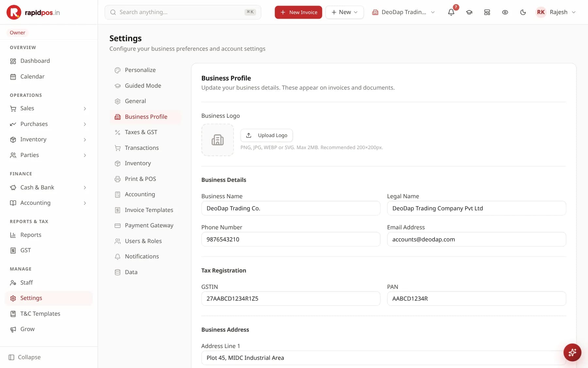Open the Staff management page

tap(49, 283)
